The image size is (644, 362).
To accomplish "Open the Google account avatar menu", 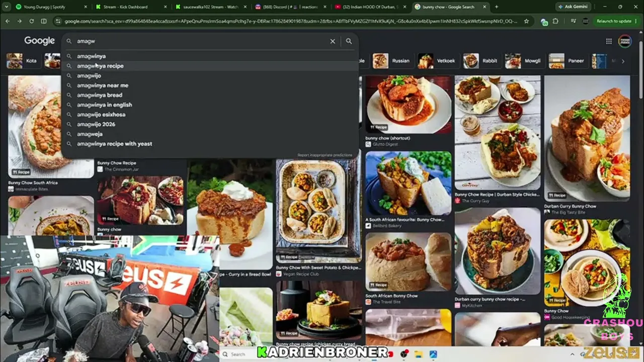I will [625, 41].
